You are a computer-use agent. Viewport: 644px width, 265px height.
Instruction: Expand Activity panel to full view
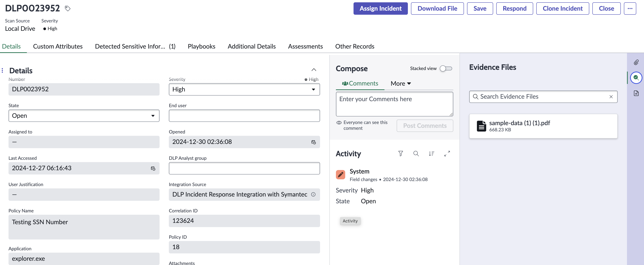coord(447,154)
